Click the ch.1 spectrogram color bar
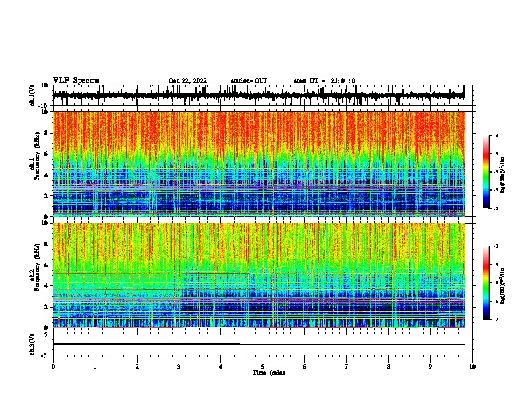 pyautogui.click(x=486, y=172)
